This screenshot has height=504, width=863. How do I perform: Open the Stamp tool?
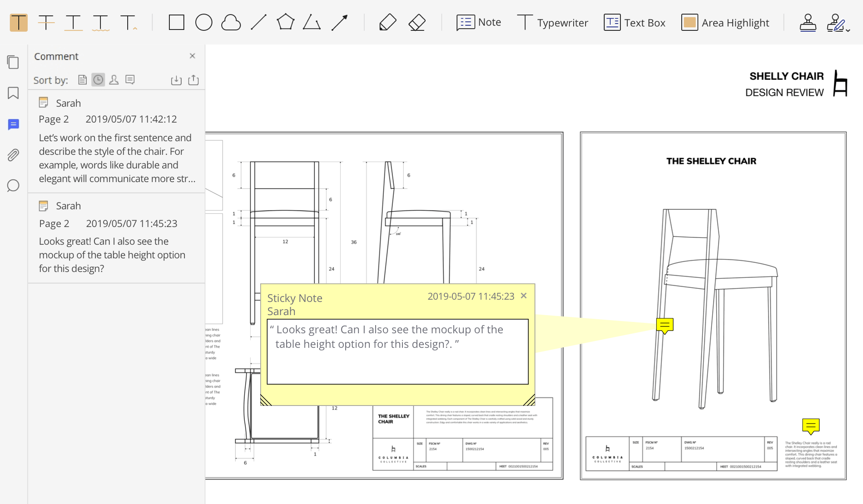808,22
